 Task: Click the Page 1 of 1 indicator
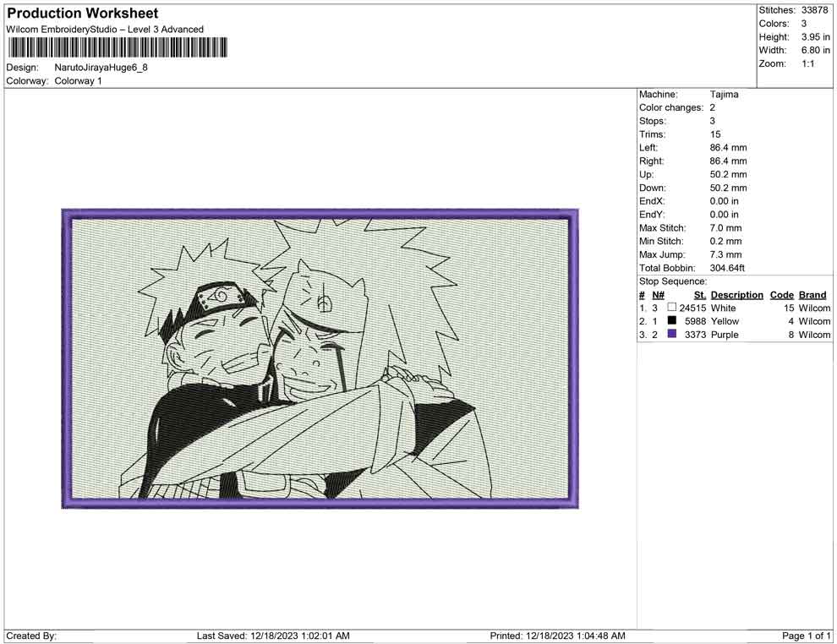coord(806,636)
